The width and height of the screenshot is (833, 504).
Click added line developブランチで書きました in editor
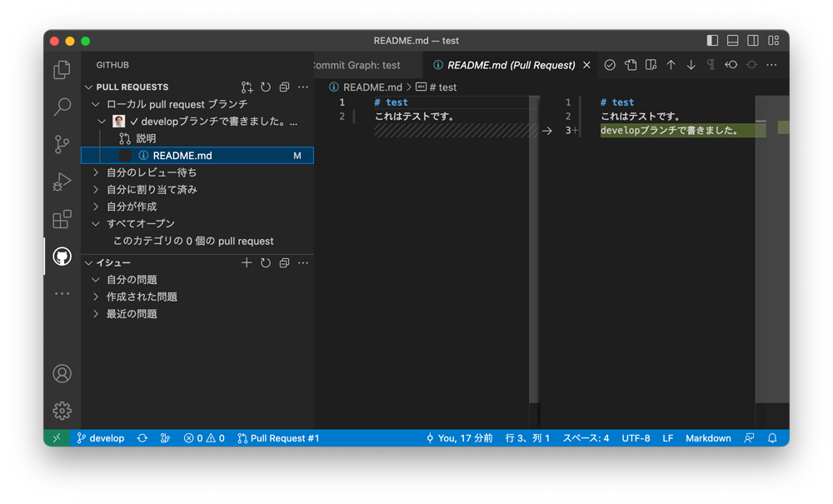pos(669,131)
